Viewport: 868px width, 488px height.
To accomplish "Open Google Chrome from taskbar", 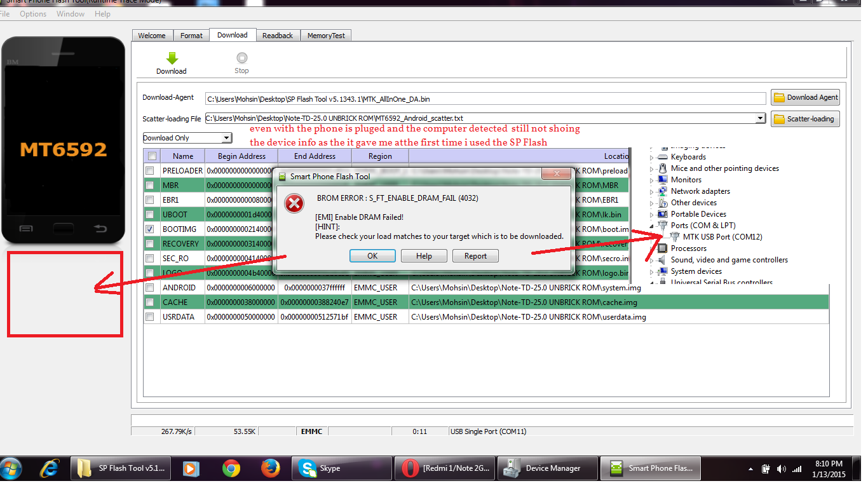I will pyautogui.click(x=231, y=469).
